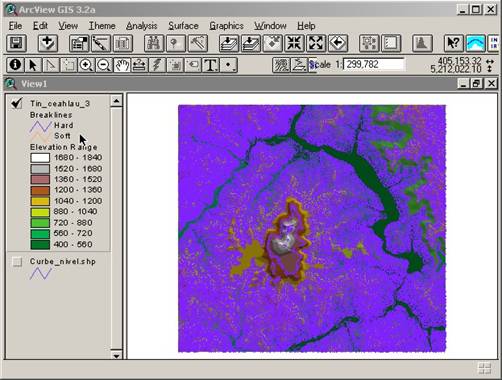Screen dimensions: 502x380
Task: Check the Curbe_nivel.shp theme visibility box
Action: [x=17, y=262]
